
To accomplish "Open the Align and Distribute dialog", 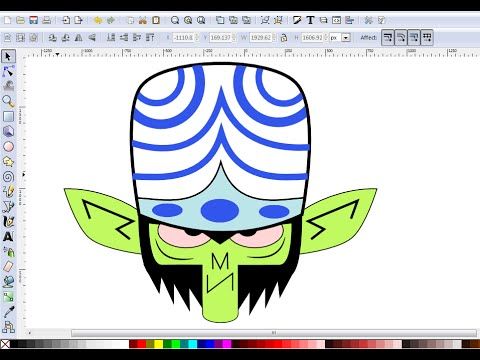I will point(349,21).
